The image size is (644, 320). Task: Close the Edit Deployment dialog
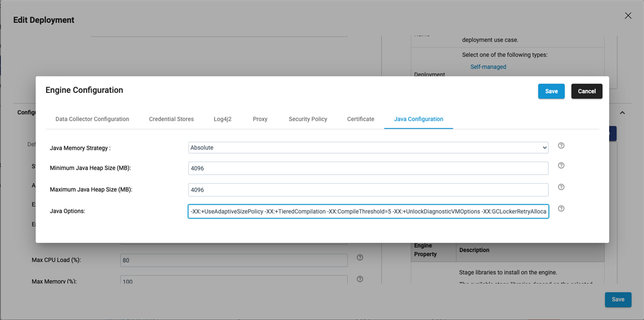point(628,16)
